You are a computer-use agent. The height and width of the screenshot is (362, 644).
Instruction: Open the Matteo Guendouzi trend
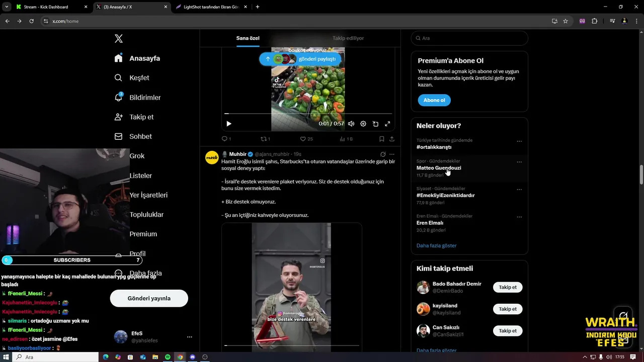coord(439,168)
